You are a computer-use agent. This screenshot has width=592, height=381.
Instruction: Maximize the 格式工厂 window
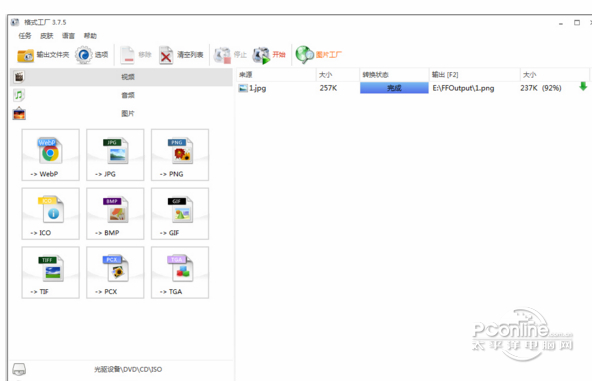pyautogui.click(x=577, y=23)
